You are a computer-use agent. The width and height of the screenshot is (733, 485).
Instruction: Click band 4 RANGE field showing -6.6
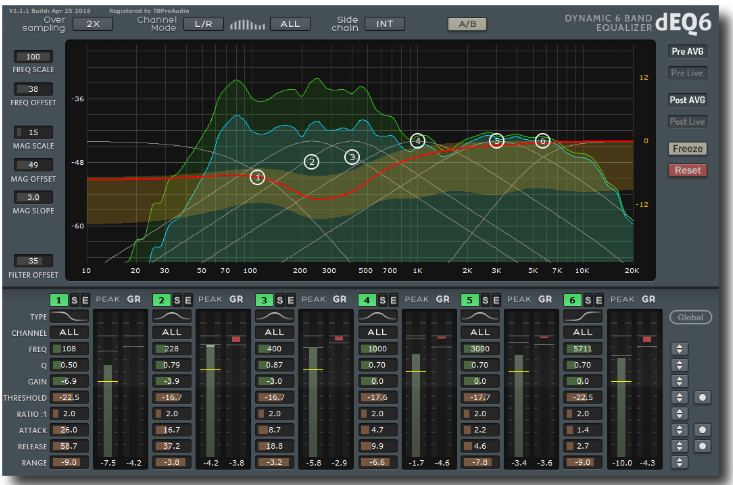point(378,463)
